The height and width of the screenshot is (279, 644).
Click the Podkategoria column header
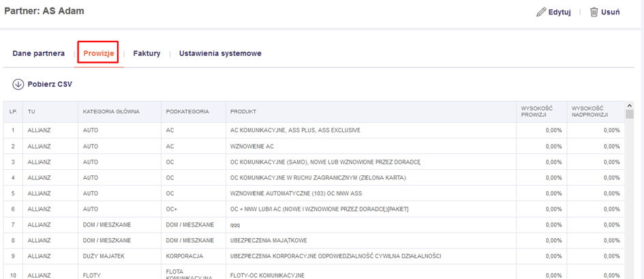pyautogui.click(x=187, y=112)
